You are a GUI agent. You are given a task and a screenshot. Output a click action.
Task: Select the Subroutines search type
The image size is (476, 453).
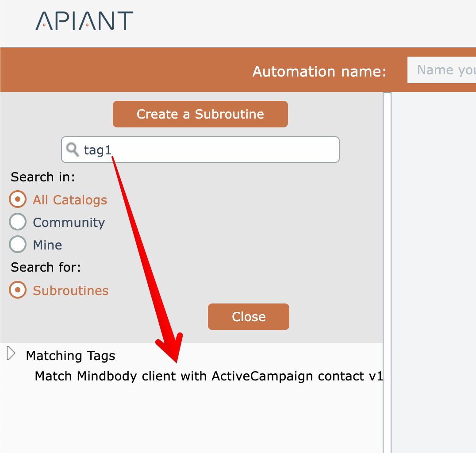point(18,290)
